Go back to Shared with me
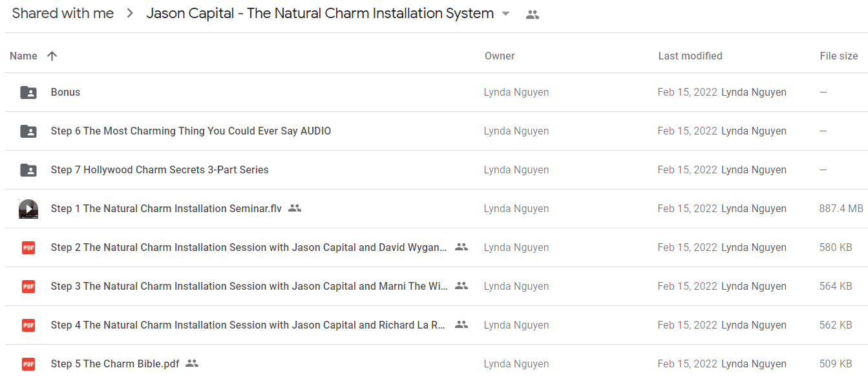This screenshot has width=868, height=381. (x=63, y=13)
